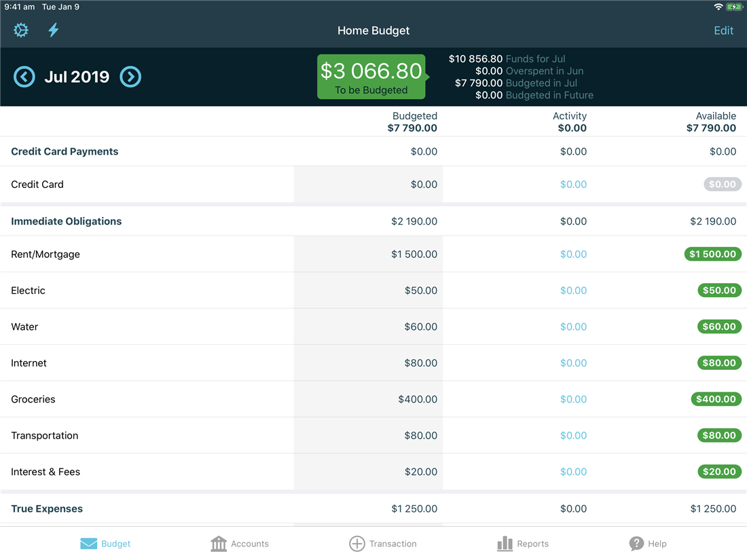Image resolution: width=747 pixels, height=560 pixels.
Task: Select the Credit Card available pill
Action: tap(722, 184)
